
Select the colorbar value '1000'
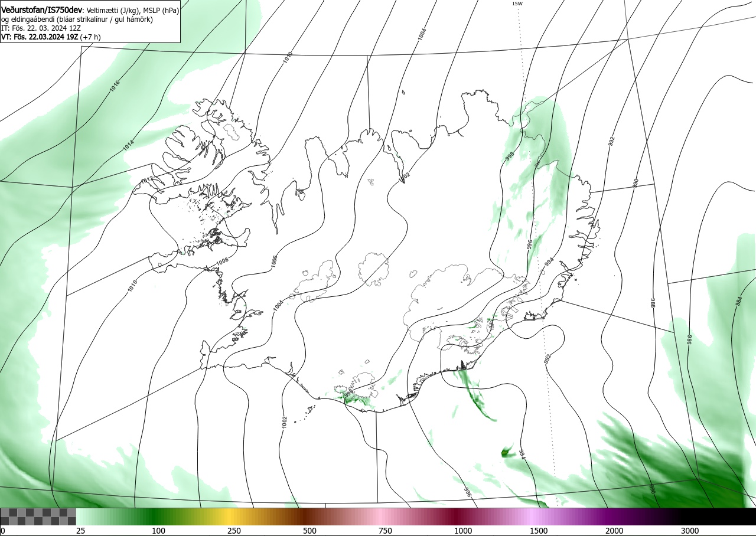tap(463, 531)
